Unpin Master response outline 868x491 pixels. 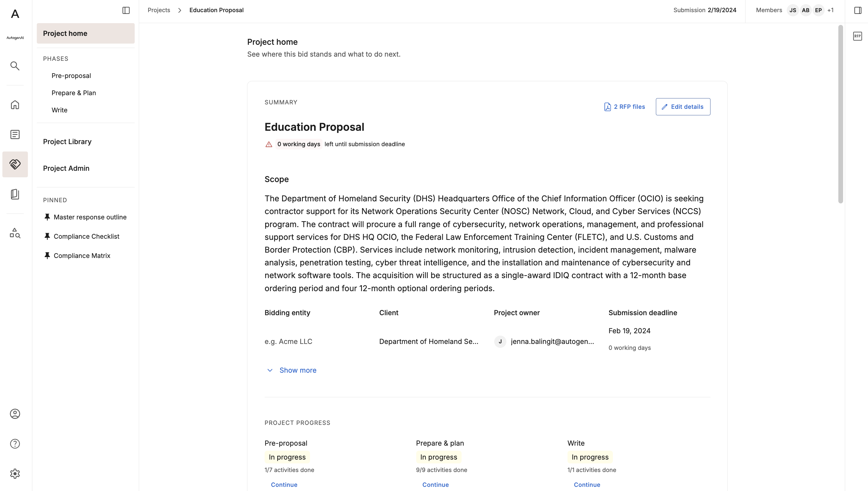pyautogui.click(x=47, y=217)
